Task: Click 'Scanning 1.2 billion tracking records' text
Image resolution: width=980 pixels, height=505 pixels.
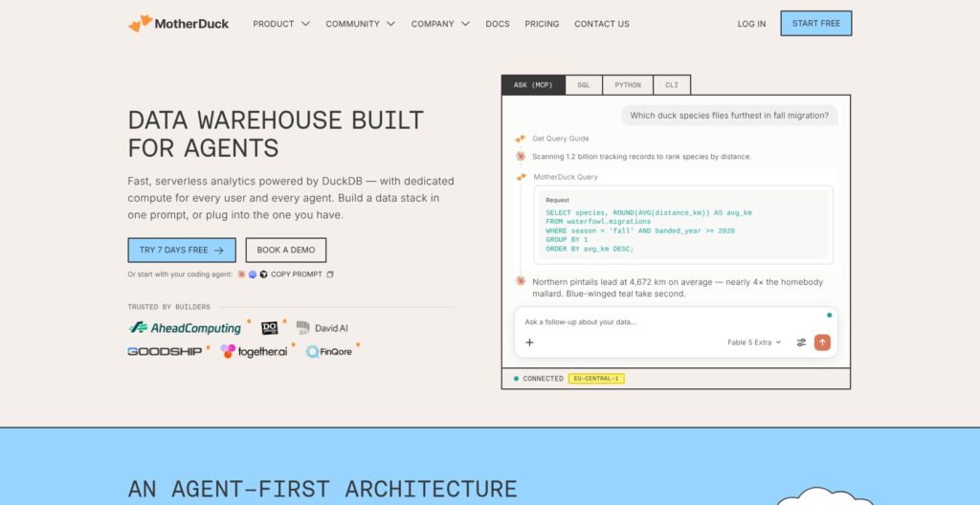Action: pyautogui.click(x=642, y=157)
